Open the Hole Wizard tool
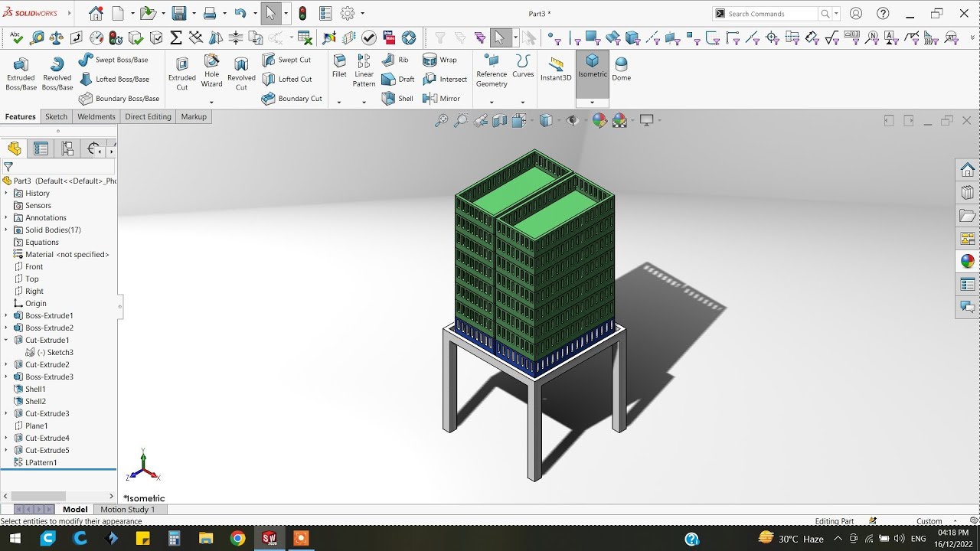The image size is (980, 551). tap(211, 71)
